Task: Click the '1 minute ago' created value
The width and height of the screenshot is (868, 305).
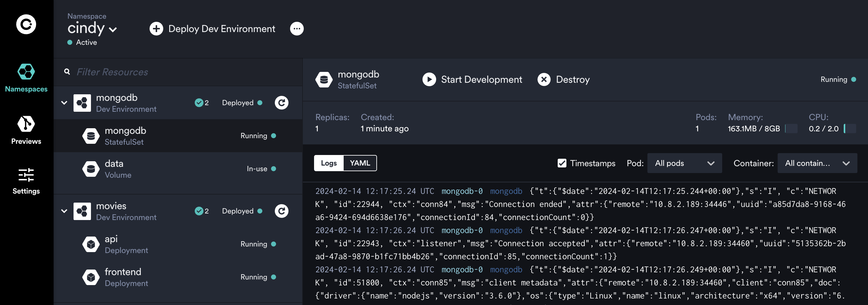Action: coord(384,129)
